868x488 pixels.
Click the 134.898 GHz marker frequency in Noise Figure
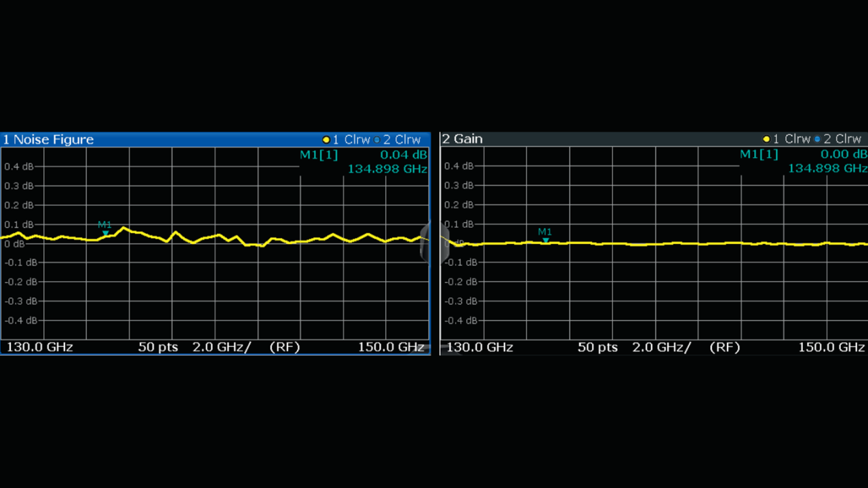click(x=387, y=169)
